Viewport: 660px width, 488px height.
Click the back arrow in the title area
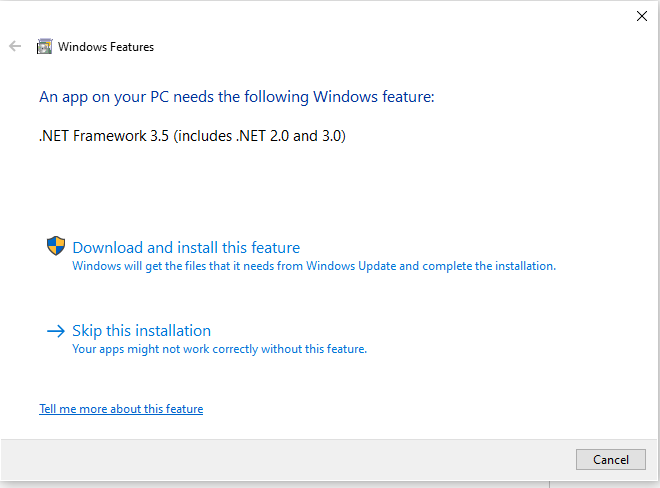[15, 46]
